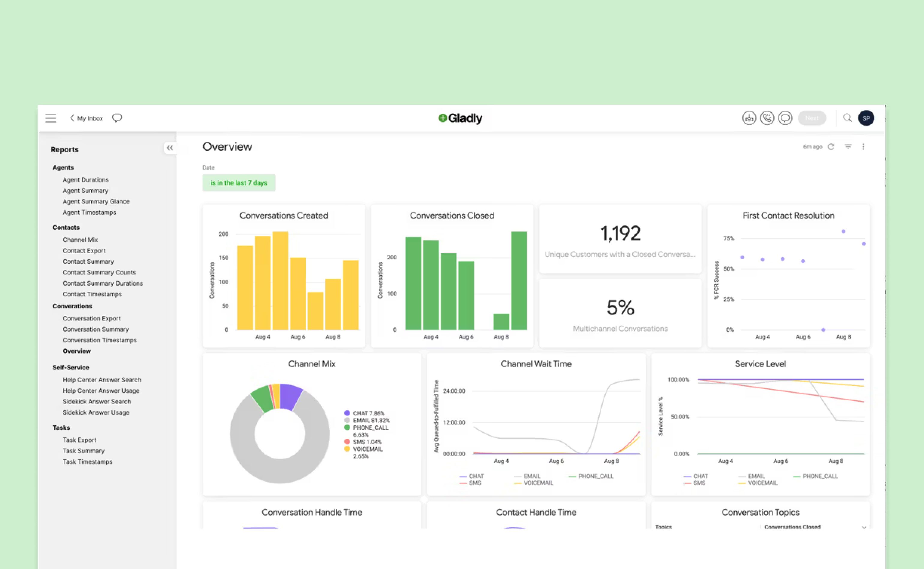Click the phone call icon in header

click(x=767, y=118)
